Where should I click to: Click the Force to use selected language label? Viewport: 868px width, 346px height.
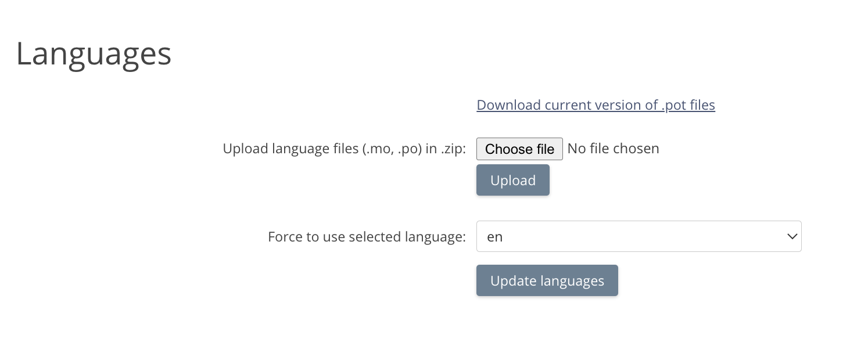pyautogui.click(x=367, y=237)
